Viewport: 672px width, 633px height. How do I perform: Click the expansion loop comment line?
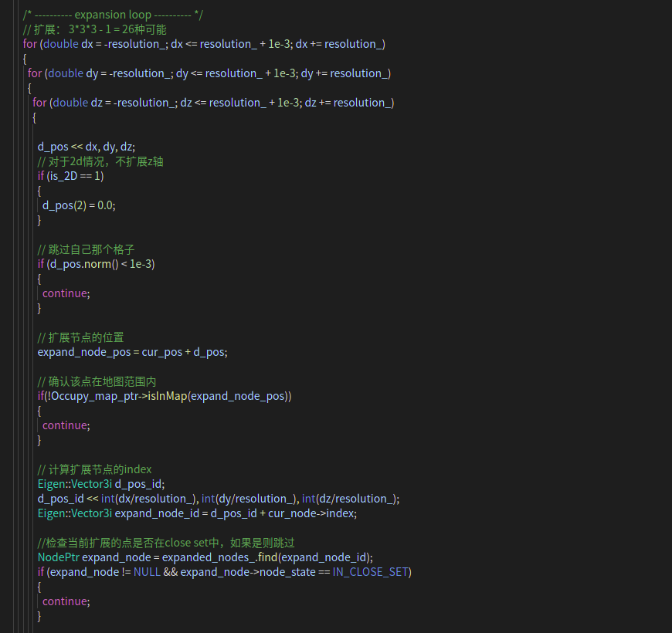tap(113, 15)
